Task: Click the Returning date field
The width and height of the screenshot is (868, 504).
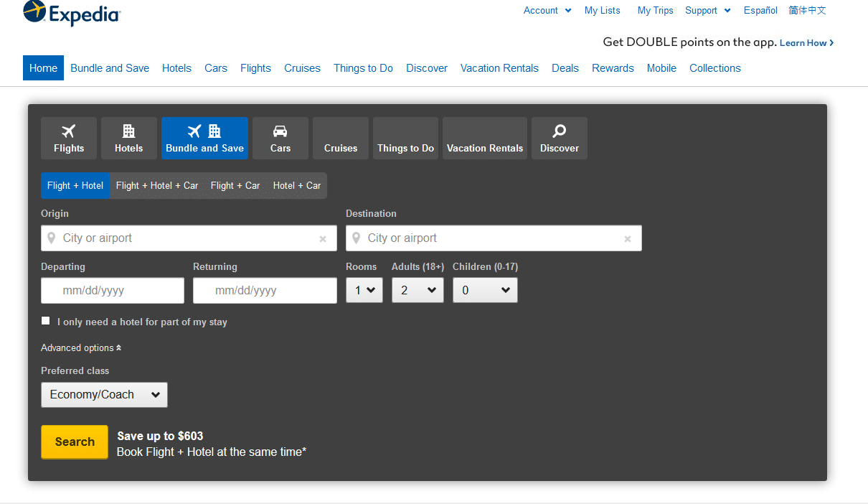Action: (265, 291)
